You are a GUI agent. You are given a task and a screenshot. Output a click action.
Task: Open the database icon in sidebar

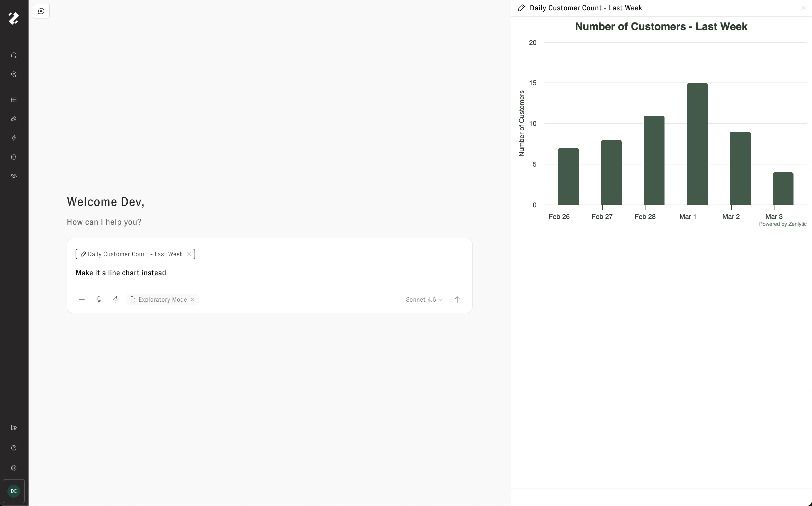pyautogui.click(x=14, y=157)
